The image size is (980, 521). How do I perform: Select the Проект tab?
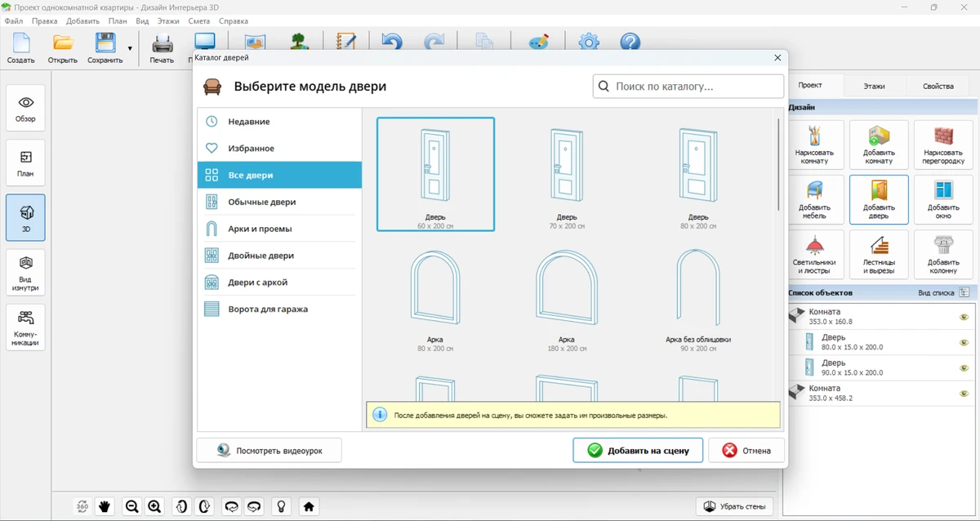pos(810,86)
